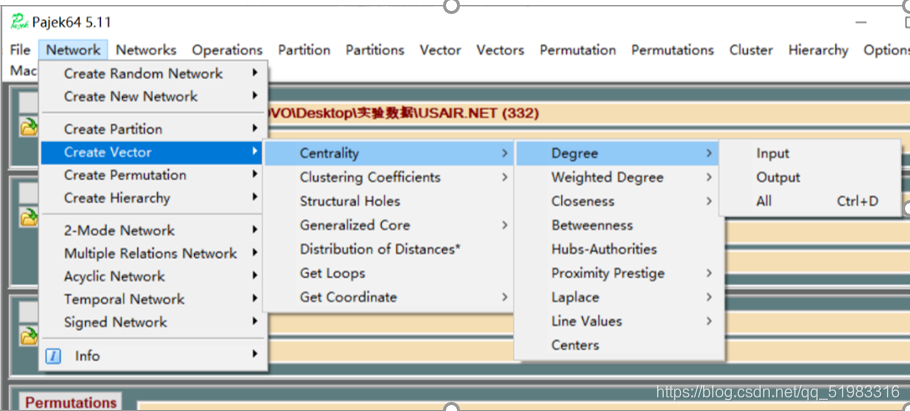910x411 pixels.
Task: Click the Info menu item's blue icon
Action: (53, 356)
